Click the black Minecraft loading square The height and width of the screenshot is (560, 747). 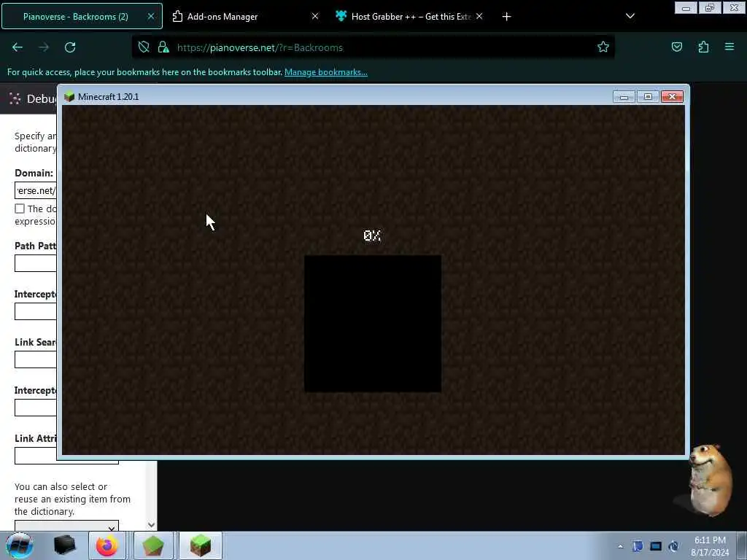click(x=373, y=324)
